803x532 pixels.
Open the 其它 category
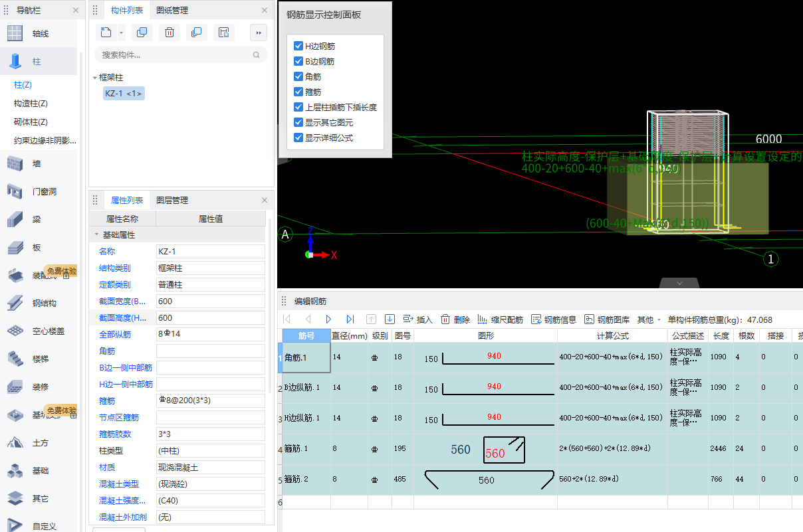[40, 498]
